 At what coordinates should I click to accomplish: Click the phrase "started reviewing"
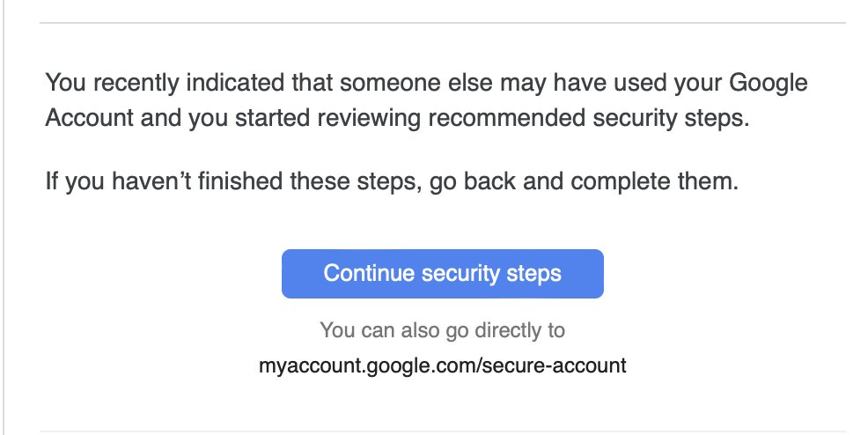pyautogui.click(x=327, y=118)
